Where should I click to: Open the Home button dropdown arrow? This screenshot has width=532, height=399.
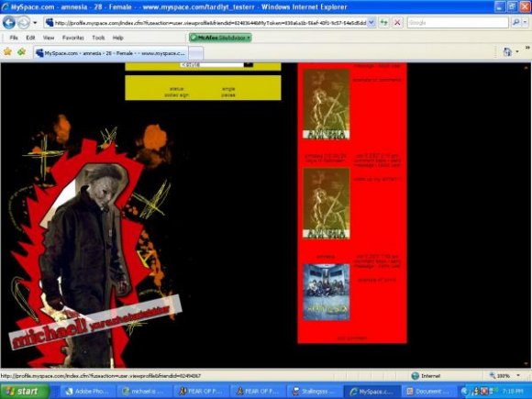517,52
